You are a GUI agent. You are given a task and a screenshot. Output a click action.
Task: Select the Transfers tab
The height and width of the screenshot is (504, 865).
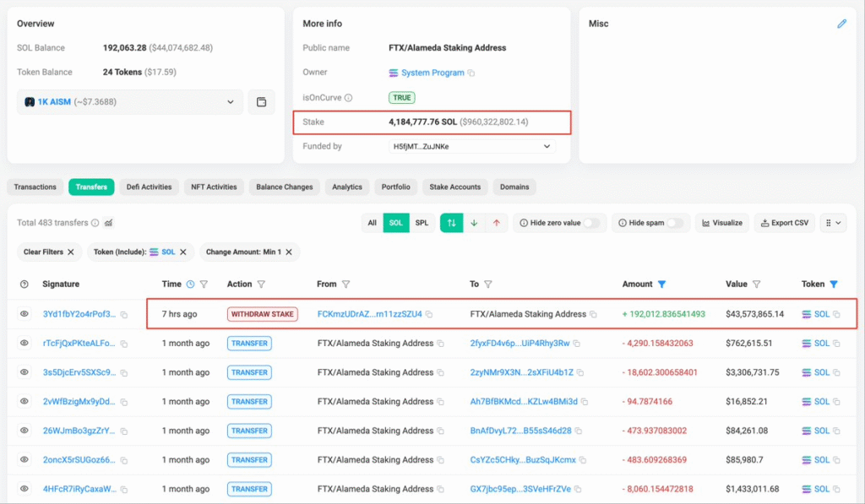coord(91,187)
